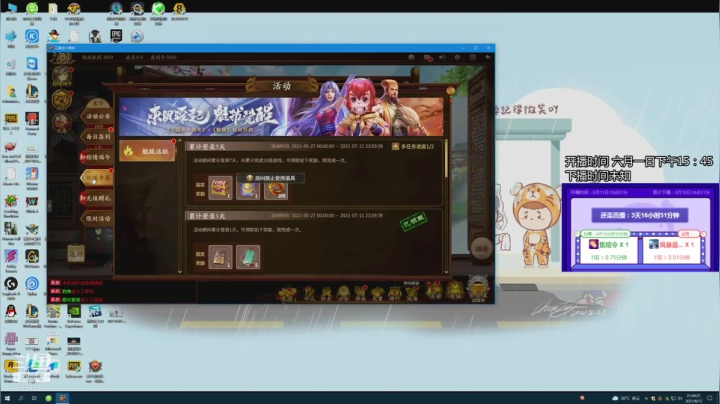Click the third round icon on game left
The image size is (720, 404).
point(62,123)
